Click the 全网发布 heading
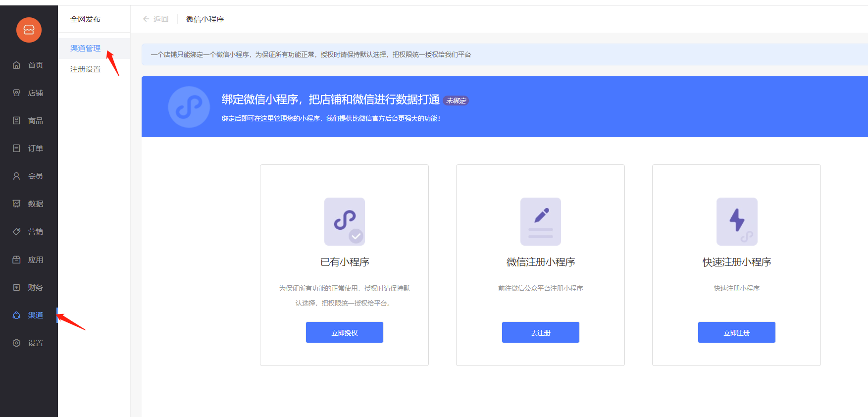This screenshot has width=868, height=417. 85,19
